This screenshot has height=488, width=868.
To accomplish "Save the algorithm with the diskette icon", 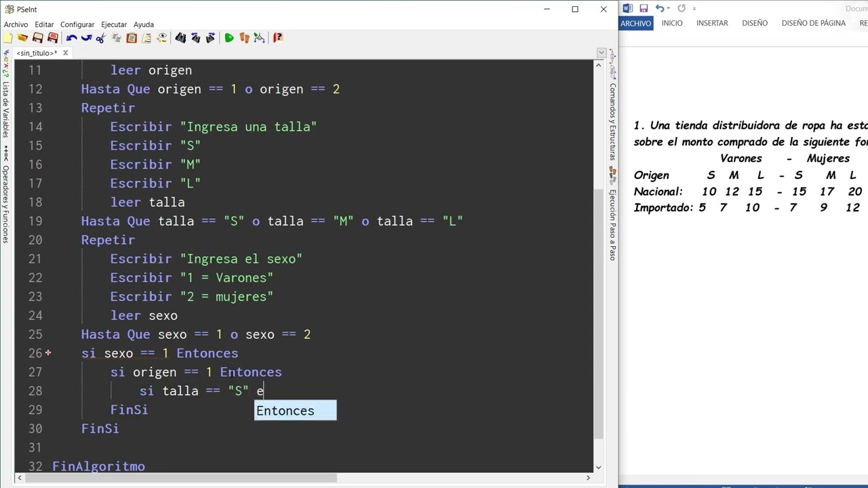I will 37,38.
